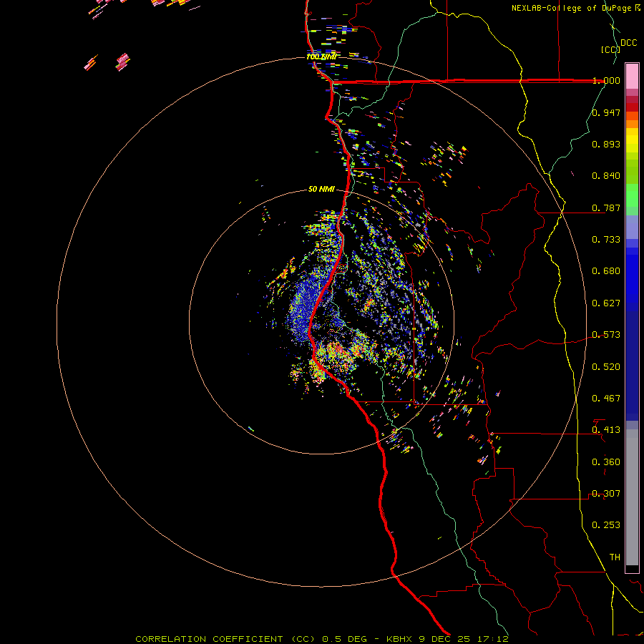
Task: Click the 0.787 legend value
Action: tap(606, 208)
